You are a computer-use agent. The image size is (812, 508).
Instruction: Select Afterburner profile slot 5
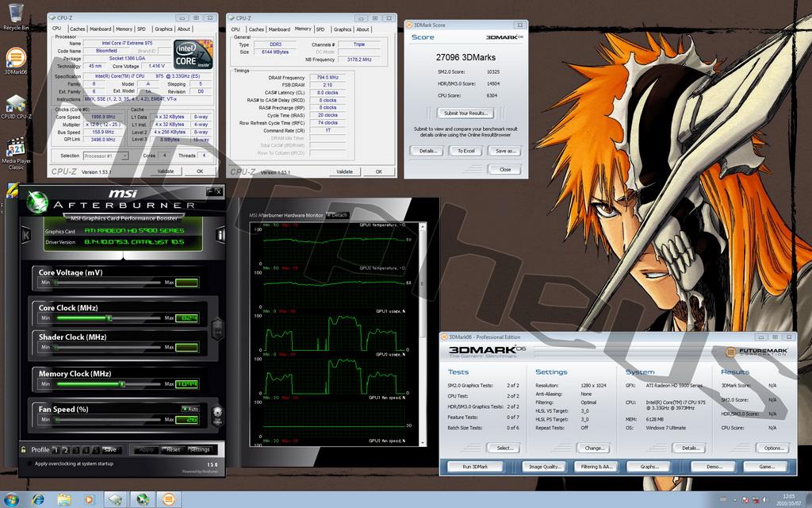click(95, 450)
